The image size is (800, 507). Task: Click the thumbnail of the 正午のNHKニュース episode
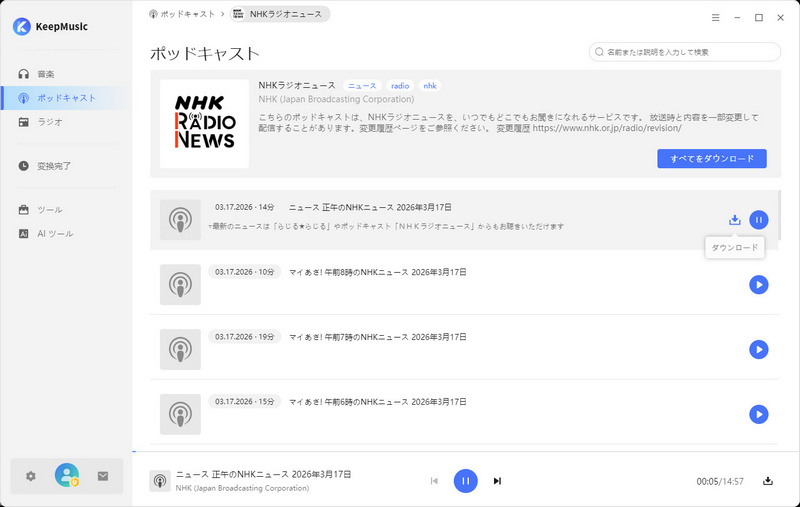tap(180, 220)
